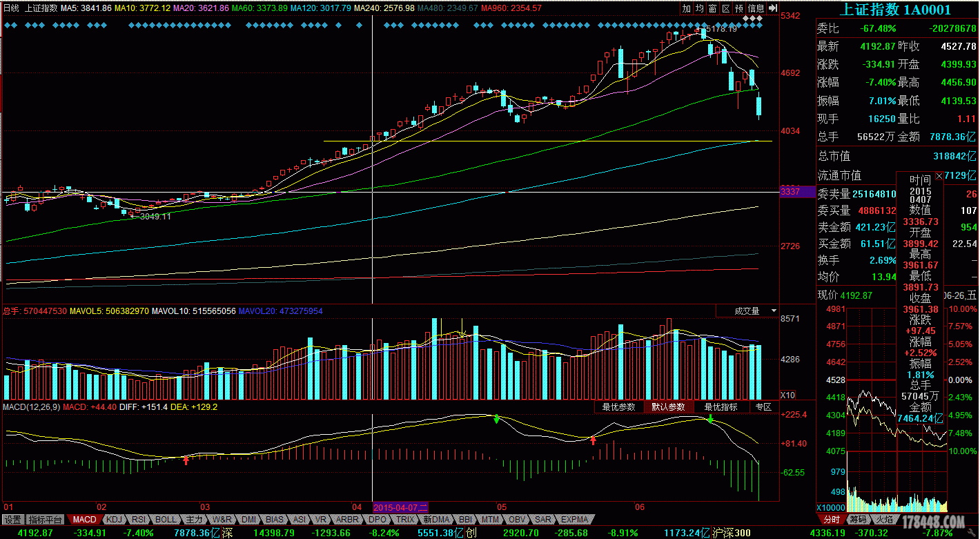Switch to the MTM indicator tab
980x539 pixels.
[491, 520]
